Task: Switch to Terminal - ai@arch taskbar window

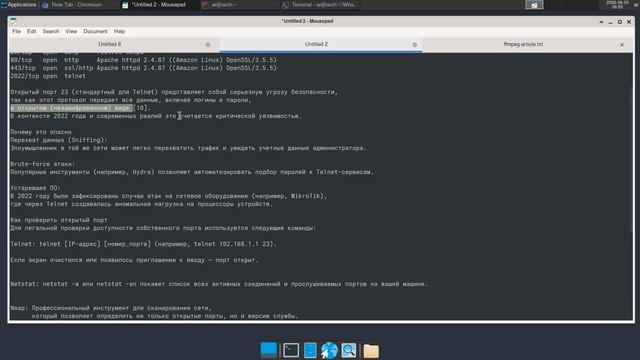Action: pos(321,5)
